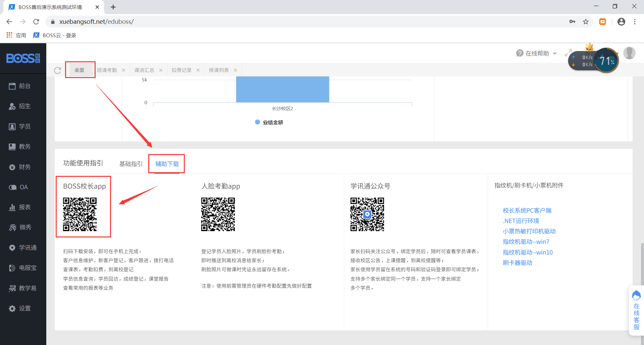Click the browser address bar URL
Image resolution: width=644 pixels, height=345 pixels.
97,22
